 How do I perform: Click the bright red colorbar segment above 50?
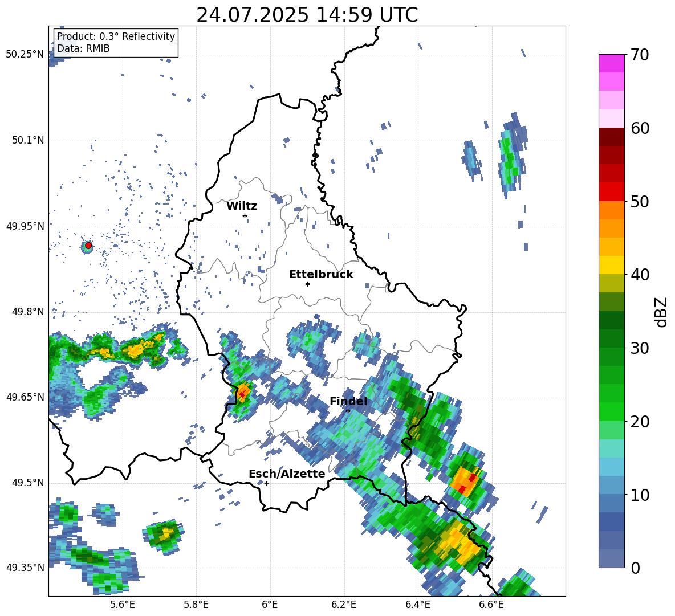(x=611, y=192)
